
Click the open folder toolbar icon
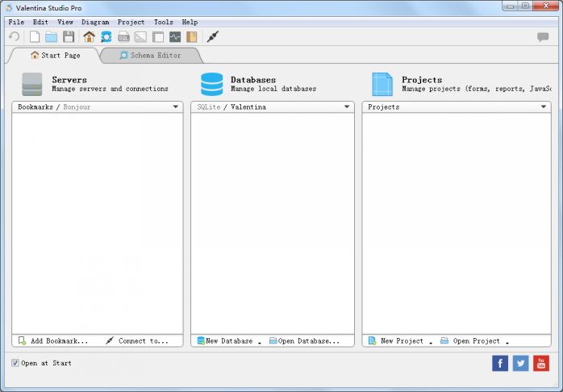52,37
